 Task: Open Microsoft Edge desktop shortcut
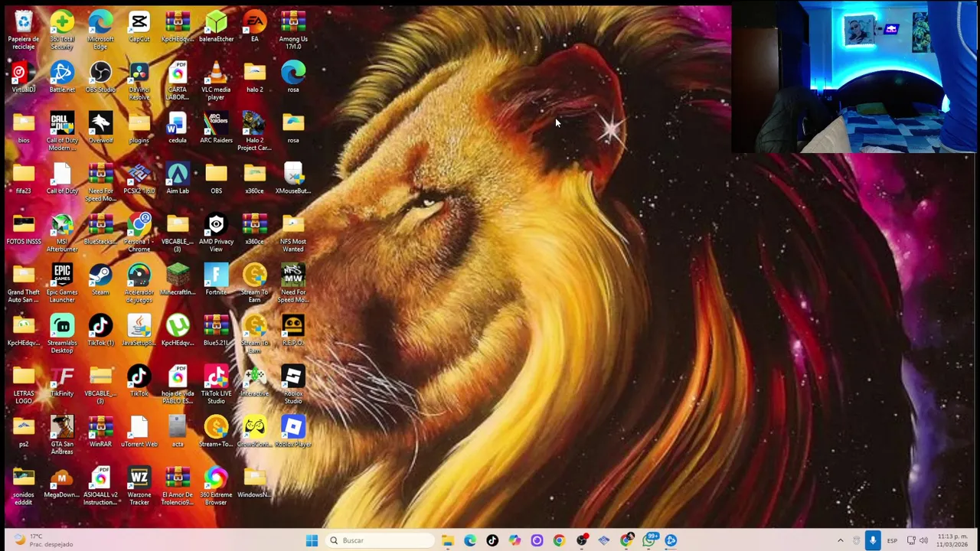(100, 29)
